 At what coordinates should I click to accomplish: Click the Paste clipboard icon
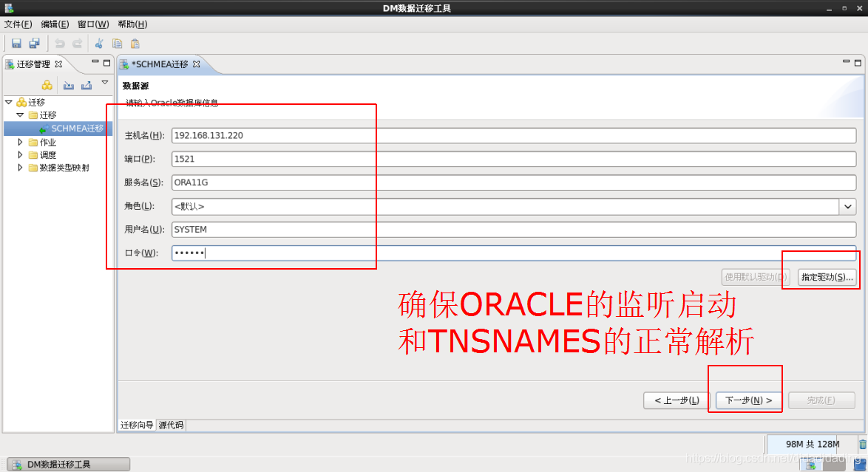click(135, 43)
